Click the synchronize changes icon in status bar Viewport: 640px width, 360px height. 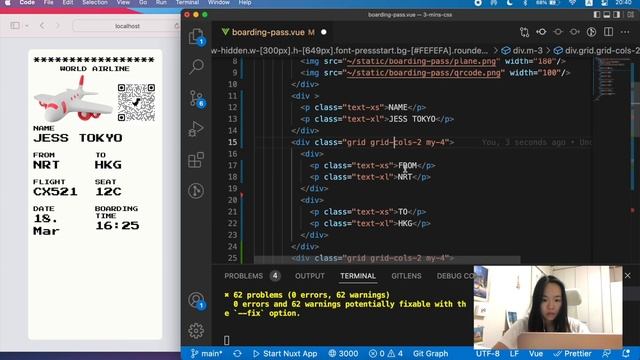(x=237, y=353)
